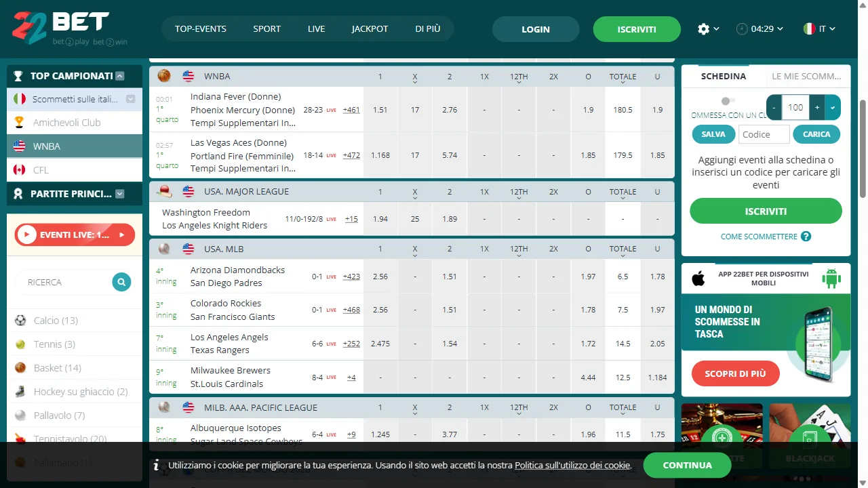The width and height of the screenshot is (868, 488).
Task: Click the basketball icon in WNBA table header
Action: (164, 76)
